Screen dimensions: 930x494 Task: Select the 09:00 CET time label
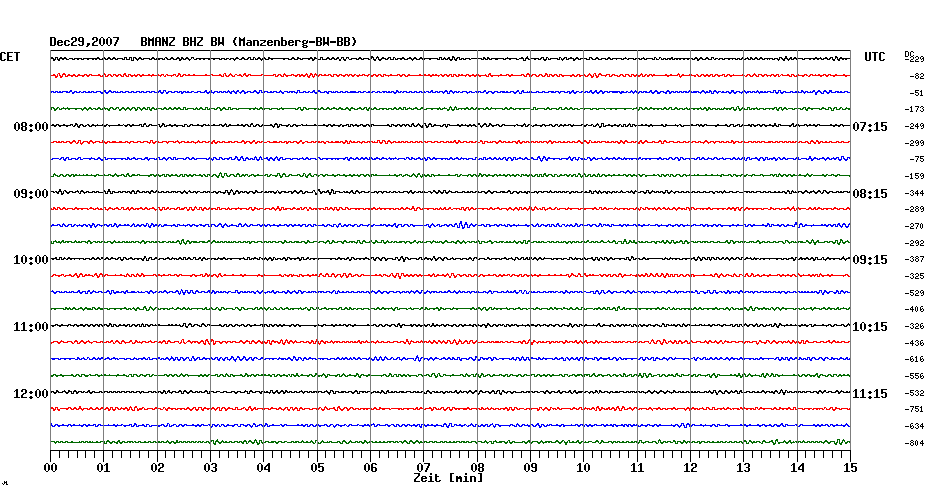click(x=31, y=194)
